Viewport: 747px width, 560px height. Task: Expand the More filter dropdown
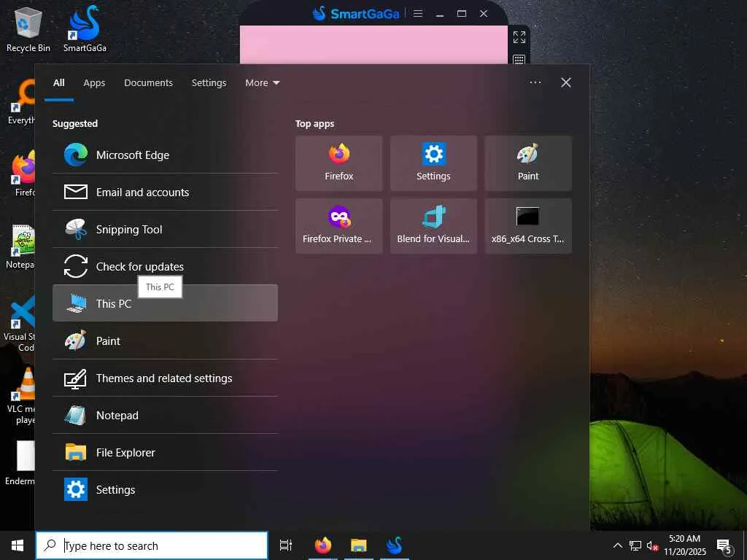pos(263,83)
